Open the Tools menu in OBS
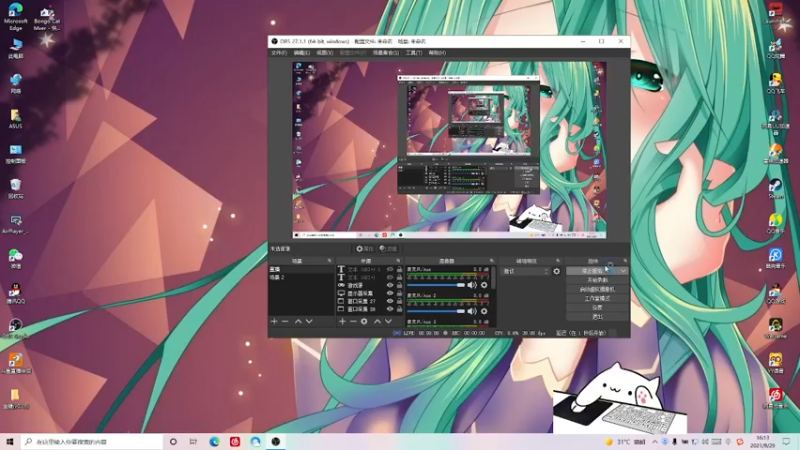This screenshot has width=800, height=450. tap(413, 53)
